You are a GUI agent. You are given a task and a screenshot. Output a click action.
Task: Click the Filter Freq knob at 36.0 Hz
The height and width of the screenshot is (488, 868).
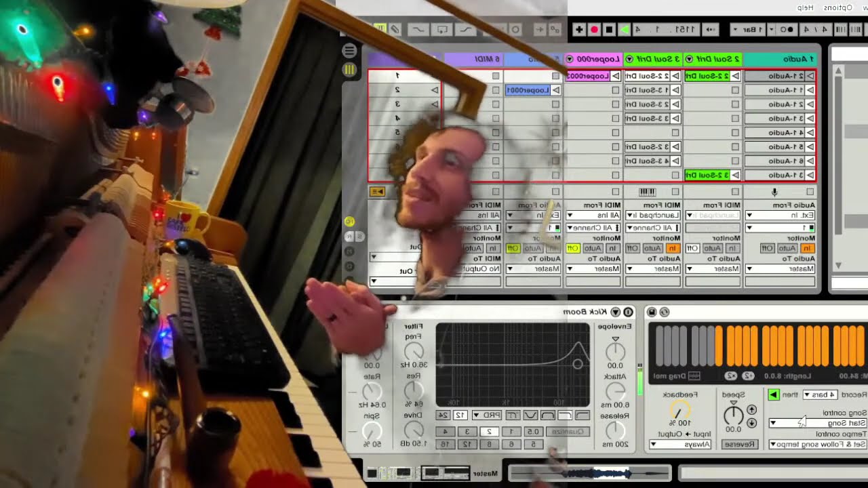tap(413, 352)
